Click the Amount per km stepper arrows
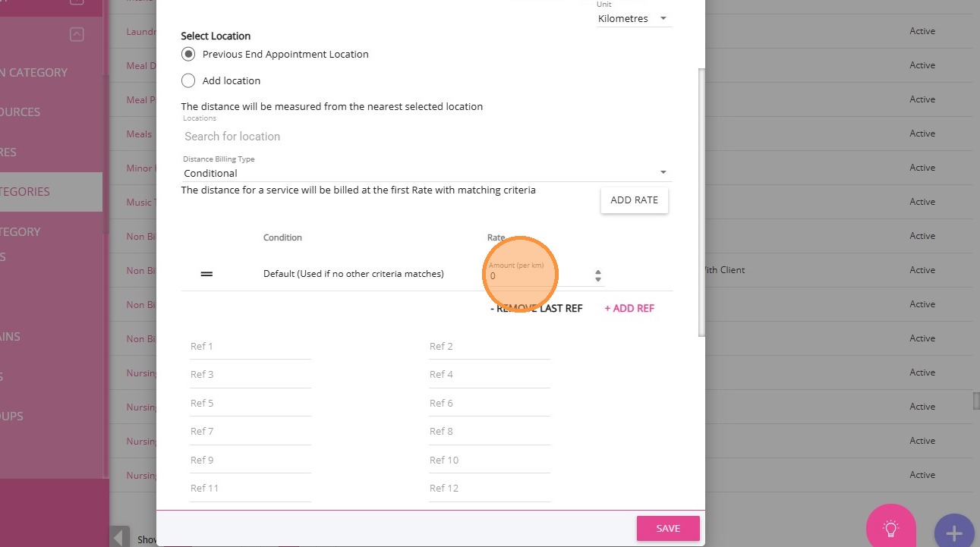 (x=598, y=276)
